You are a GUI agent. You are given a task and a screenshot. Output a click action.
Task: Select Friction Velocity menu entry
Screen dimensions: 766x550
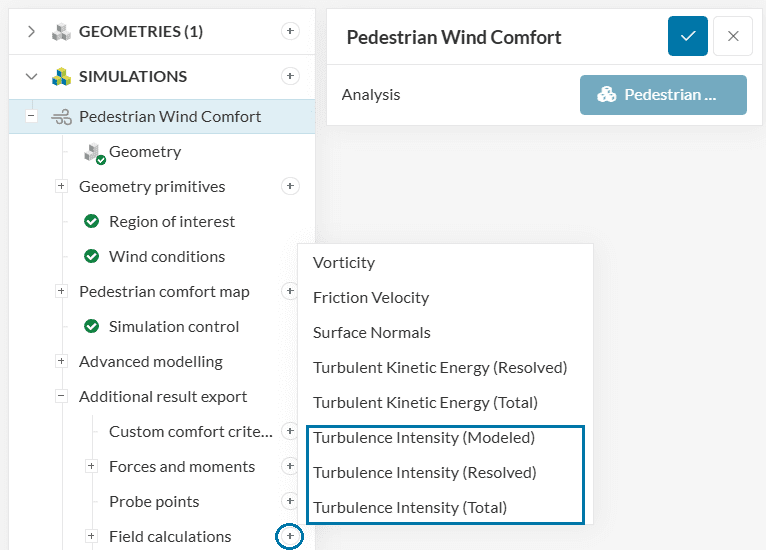pyautogui.click(x=371, y=297)
